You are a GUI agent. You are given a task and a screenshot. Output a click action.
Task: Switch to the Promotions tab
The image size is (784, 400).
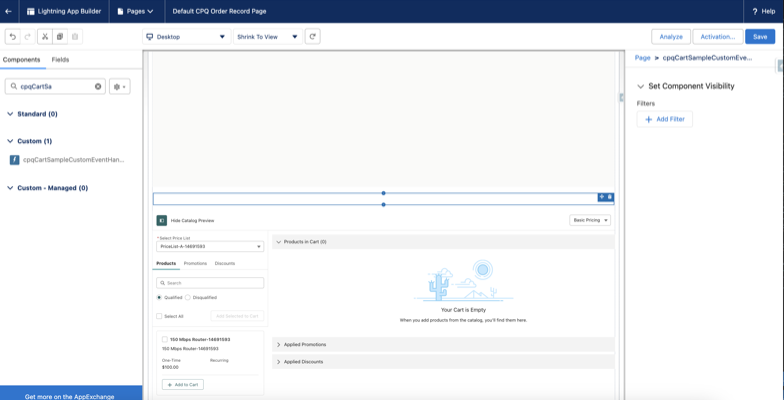click(195, 264)
